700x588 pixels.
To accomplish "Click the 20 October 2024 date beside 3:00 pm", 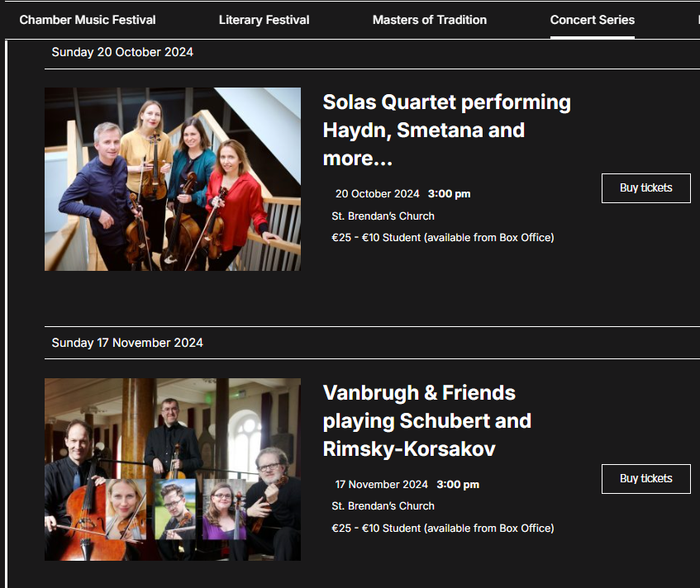I will [x=377, y=195].
